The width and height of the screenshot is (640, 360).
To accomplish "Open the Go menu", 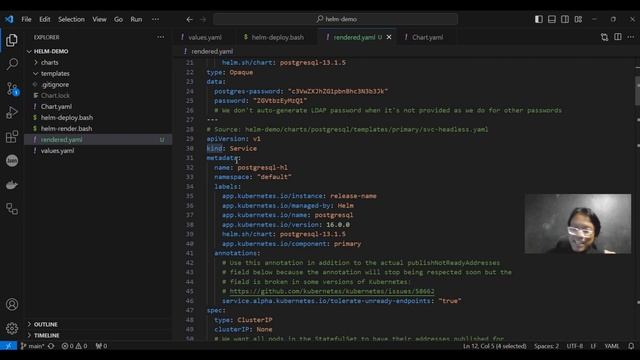I will pos(118,19).
